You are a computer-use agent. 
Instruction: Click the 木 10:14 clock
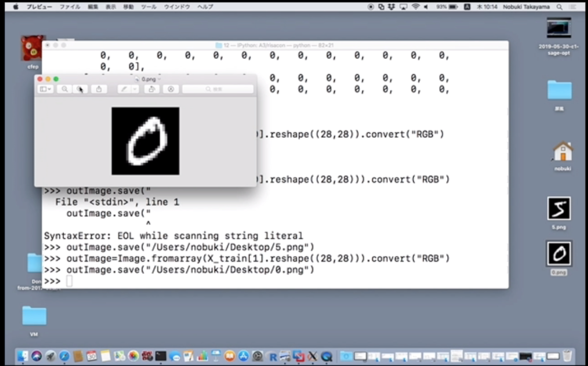click(487, 7)
